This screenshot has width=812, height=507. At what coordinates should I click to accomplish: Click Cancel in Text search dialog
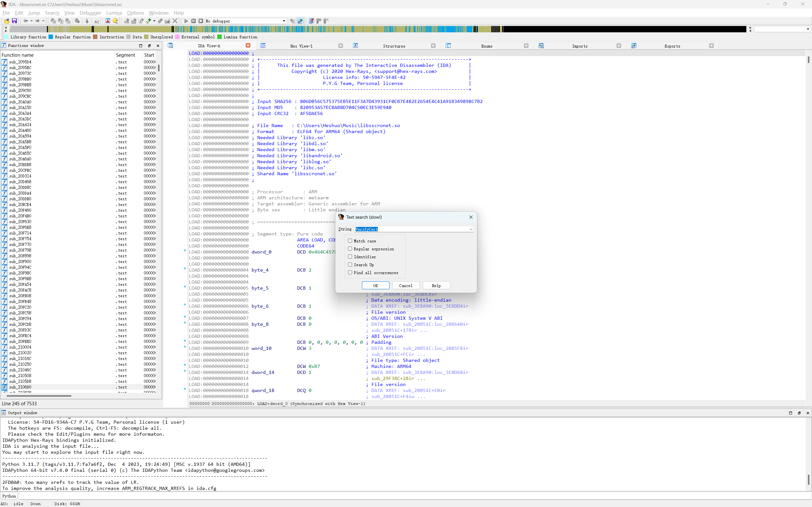click(x=405, y=286)
